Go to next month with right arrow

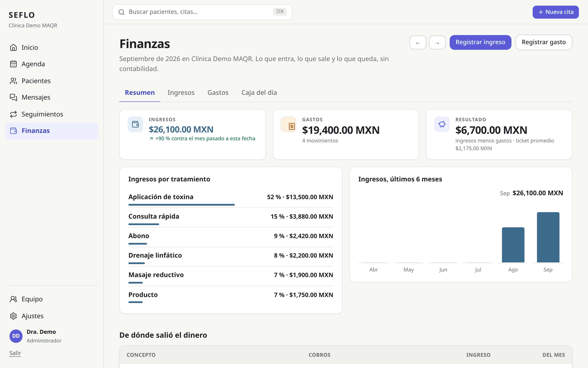(x=437, y=43)
